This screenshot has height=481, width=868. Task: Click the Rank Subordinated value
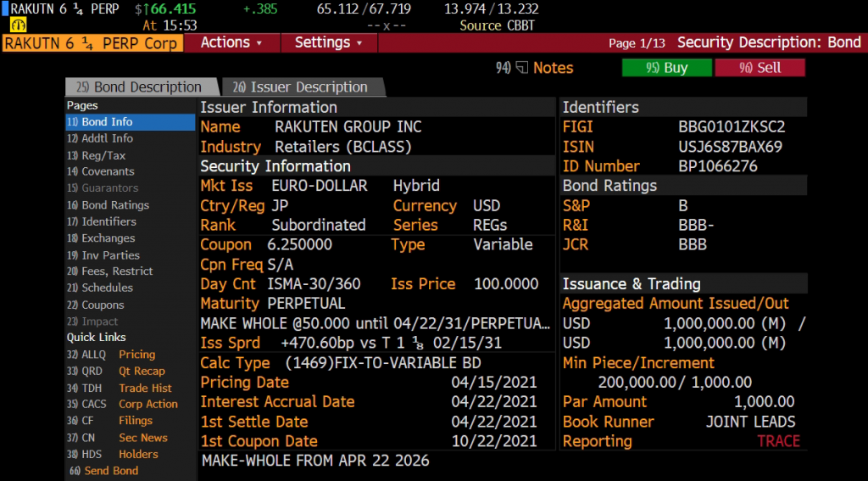[319, 226]
